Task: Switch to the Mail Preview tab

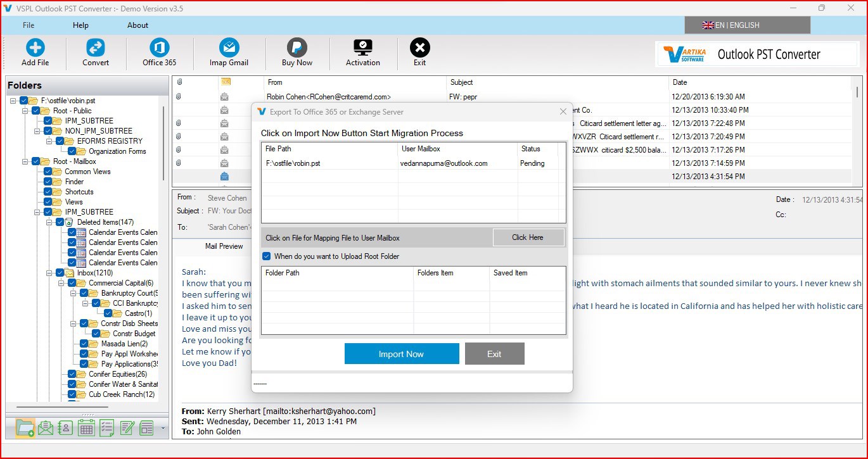Action: pyautogui.click(x=224, y=246)
